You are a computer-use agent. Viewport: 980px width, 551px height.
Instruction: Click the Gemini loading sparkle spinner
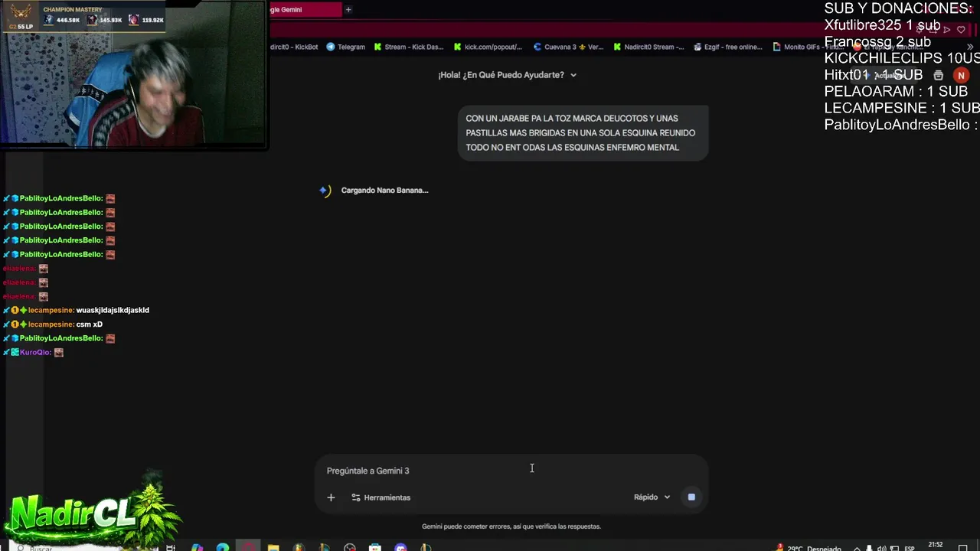point(325,191)
